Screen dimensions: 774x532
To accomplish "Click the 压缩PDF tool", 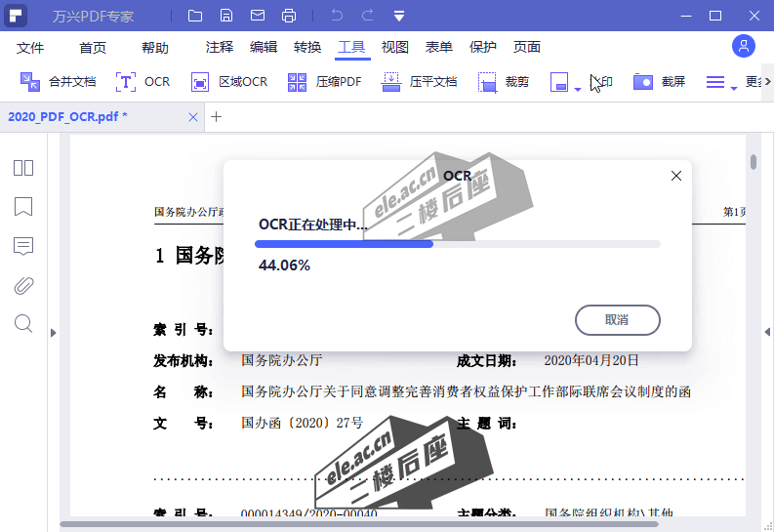I will coord(325,82).
